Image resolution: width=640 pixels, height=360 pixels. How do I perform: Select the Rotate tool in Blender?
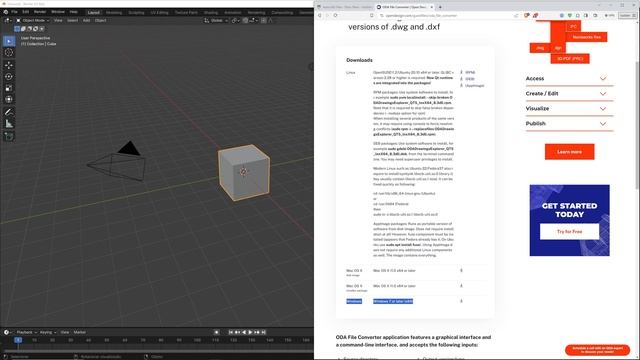click(9, 76)
